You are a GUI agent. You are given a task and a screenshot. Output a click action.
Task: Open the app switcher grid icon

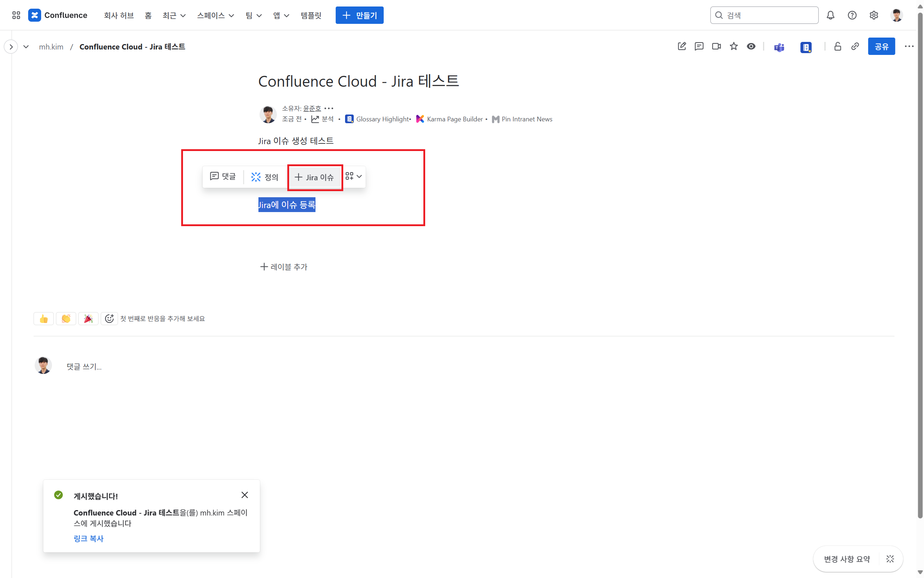pyautogui.click(x=16, y=15)
